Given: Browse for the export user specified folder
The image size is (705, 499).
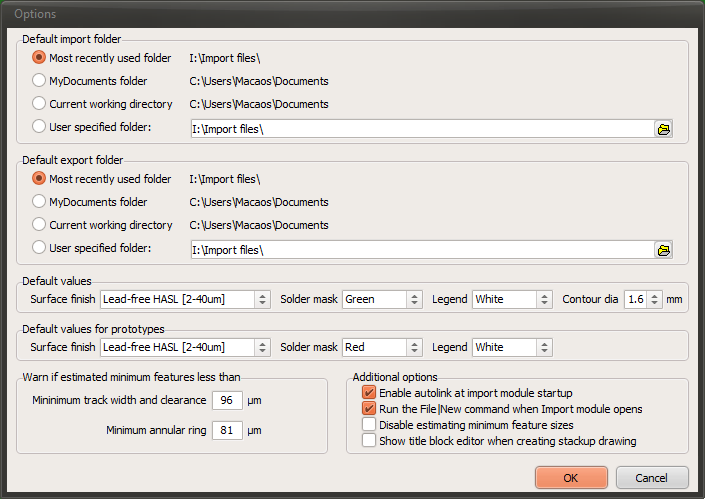Looking at the screenshot, I should tap(663, 250).
